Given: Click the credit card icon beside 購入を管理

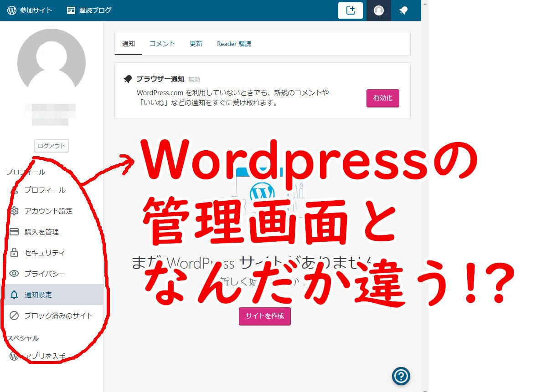Looking at the screenshot, I should pos(15,232).
